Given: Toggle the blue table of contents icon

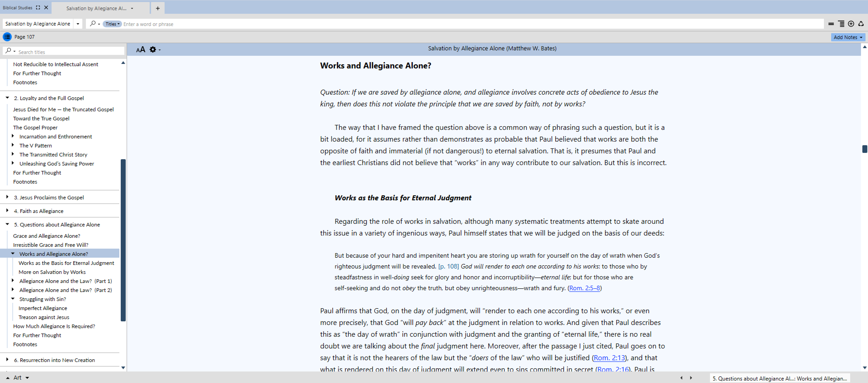Looking at the screenshot, I should pos(7,37).
